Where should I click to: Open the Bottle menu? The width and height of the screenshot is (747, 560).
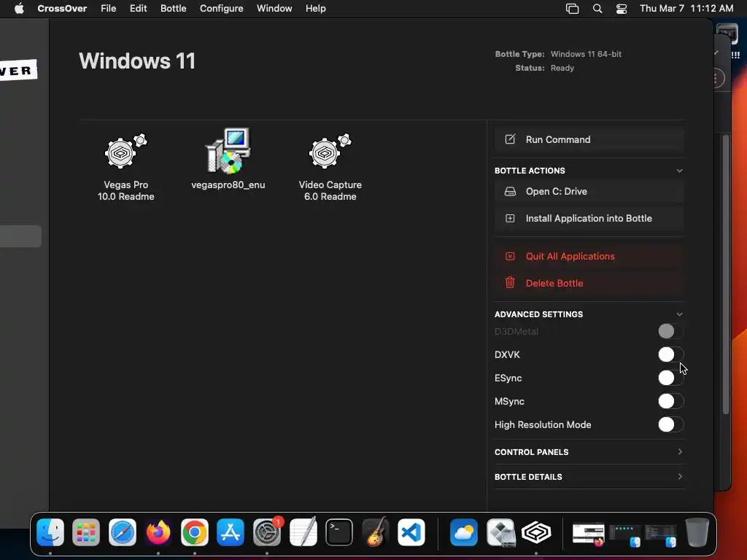point(174,9)
